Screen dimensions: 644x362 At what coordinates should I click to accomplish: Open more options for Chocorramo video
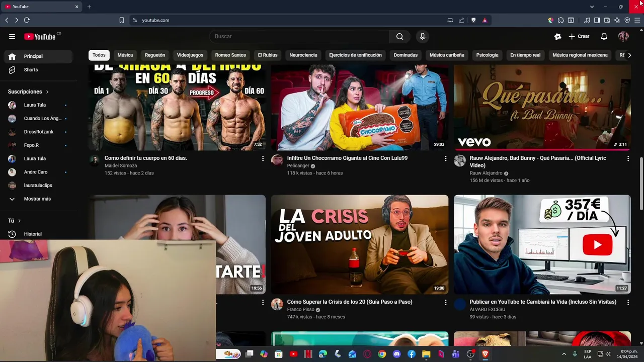(x=445, y=158)
